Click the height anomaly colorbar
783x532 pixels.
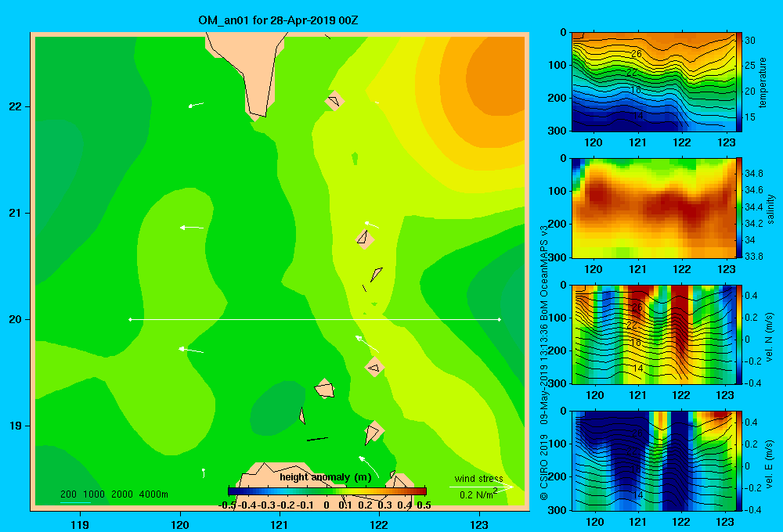327,491
